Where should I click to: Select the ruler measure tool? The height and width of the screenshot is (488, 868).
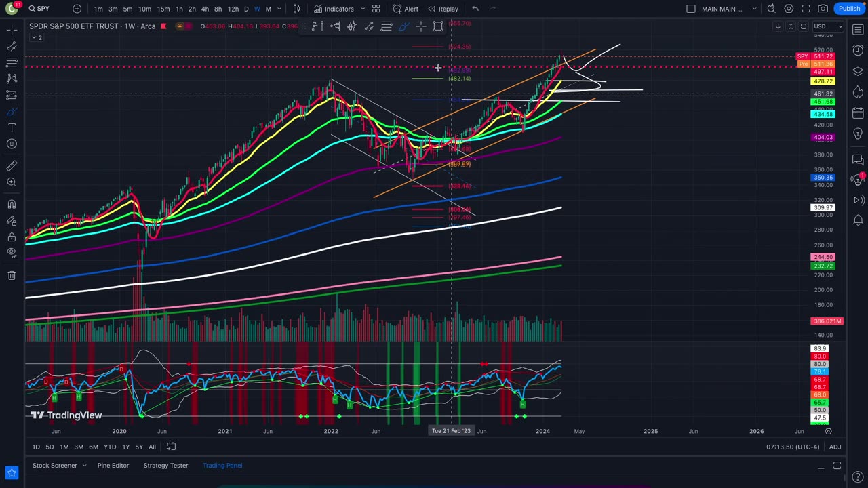coord(12,165)
